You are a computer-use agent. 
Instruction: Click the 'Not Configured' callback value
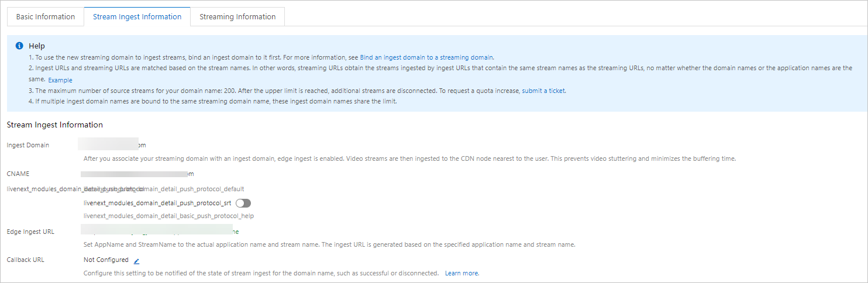(106, 260)
